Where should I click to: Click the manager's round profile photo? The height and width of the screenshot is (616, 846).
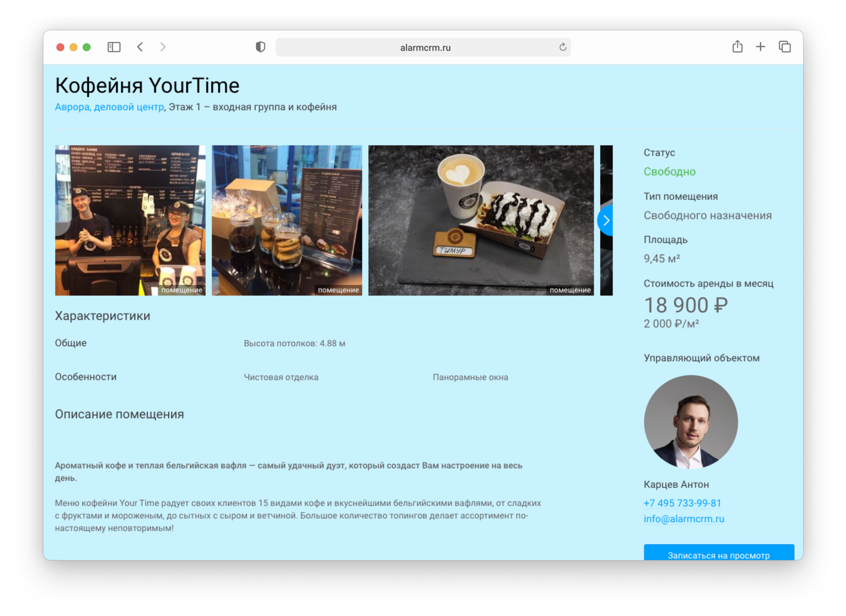tap(691, 422)
